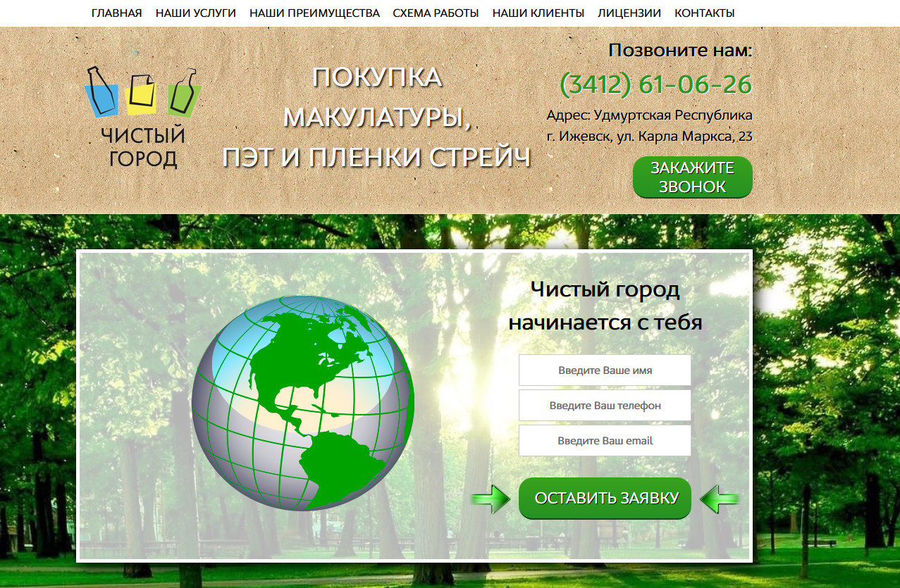Image resolution: width=900 pixels, height=588 pixels.
Task: Go to ЛИЦЕНЗИИ page section
Action: point(629,13)
